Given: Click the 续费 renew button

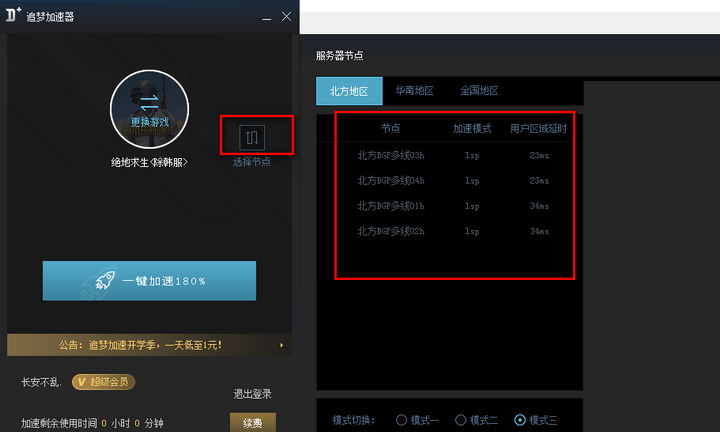Looking at the screenshot, I should [253, 422].
